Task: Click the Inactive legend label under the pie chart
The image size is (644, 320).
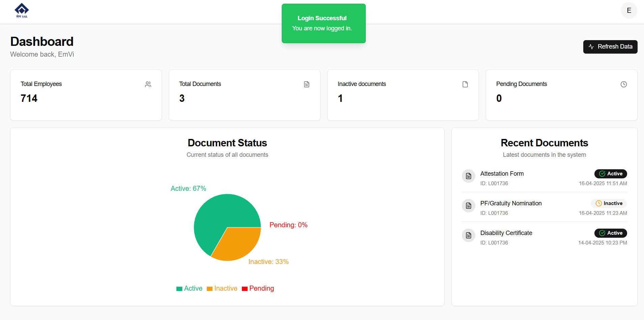Action: (x=226, y=289)
